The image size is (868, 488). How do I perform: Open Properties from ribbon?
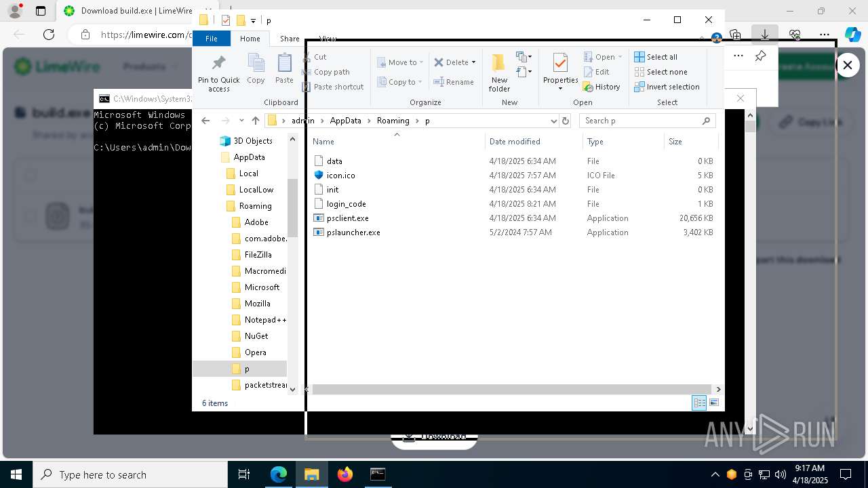(560, 73)
